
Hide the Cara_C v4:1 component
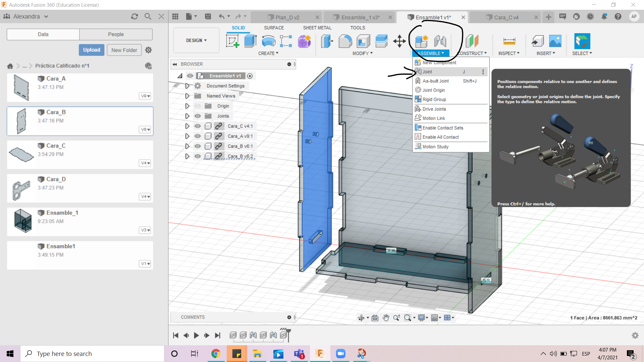click(x=198, y=126)
